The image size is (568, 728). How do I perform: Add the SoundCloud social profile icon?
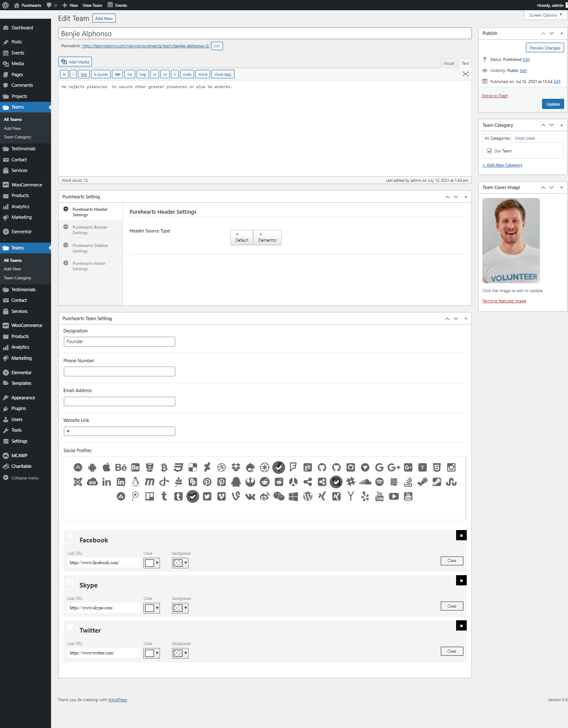pos(365,482)
